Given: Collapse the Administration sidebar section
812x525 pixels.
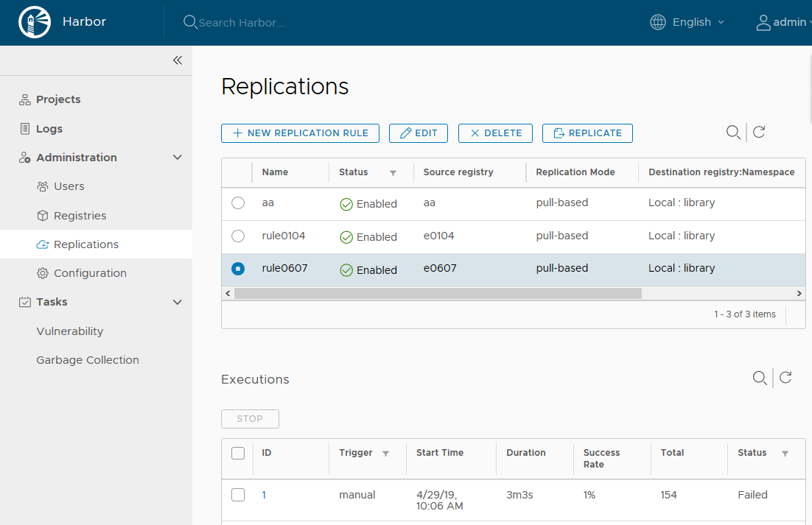Looking at the screenshot, I should [x=177, y=157].
